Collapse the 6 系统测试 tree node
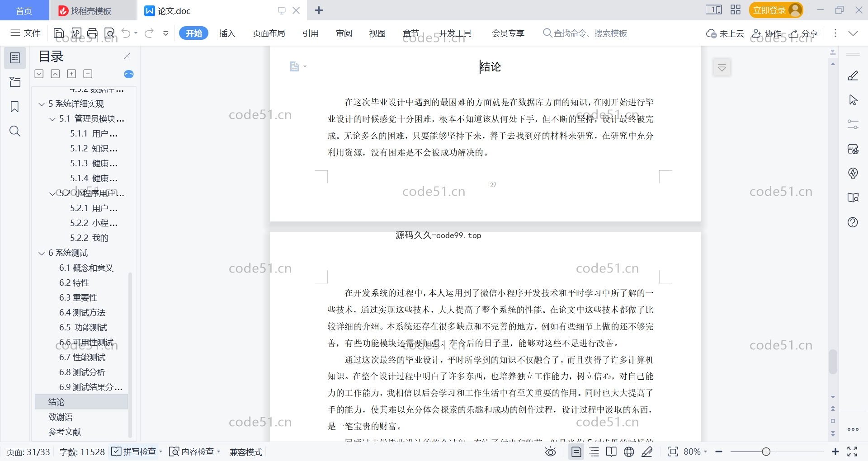 42,254
